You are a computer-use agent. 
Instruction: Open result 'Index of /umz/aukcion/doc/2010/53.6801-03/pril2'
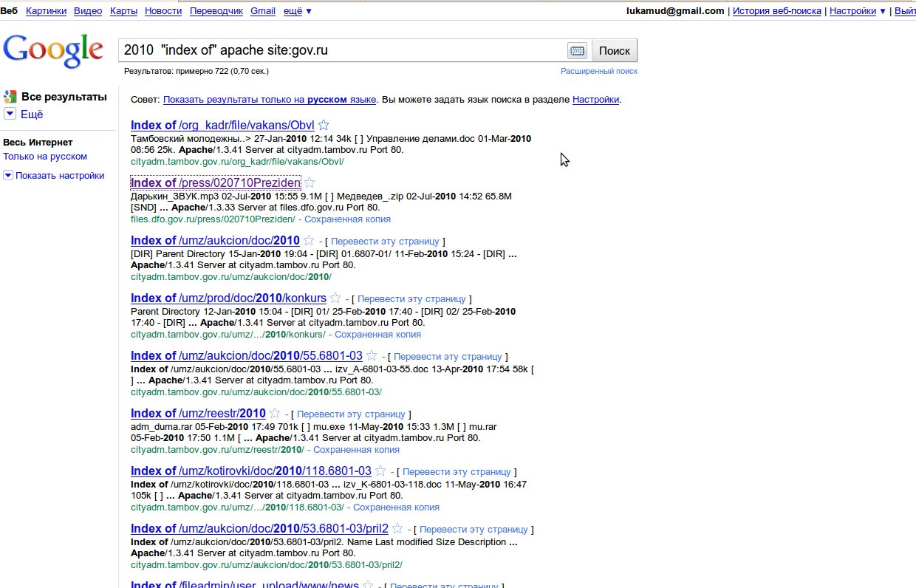pyautogui.click(x=259, y=528)
